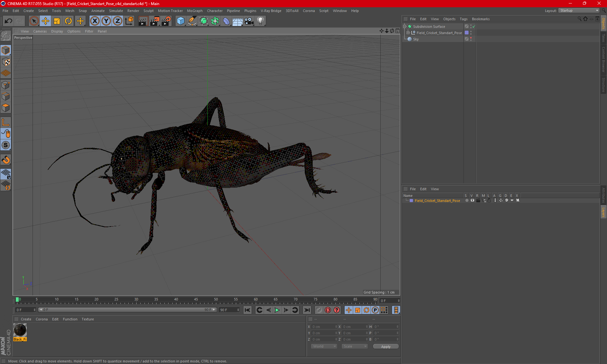
Task: Switch to Texture mode
Action: pos(6,62)
